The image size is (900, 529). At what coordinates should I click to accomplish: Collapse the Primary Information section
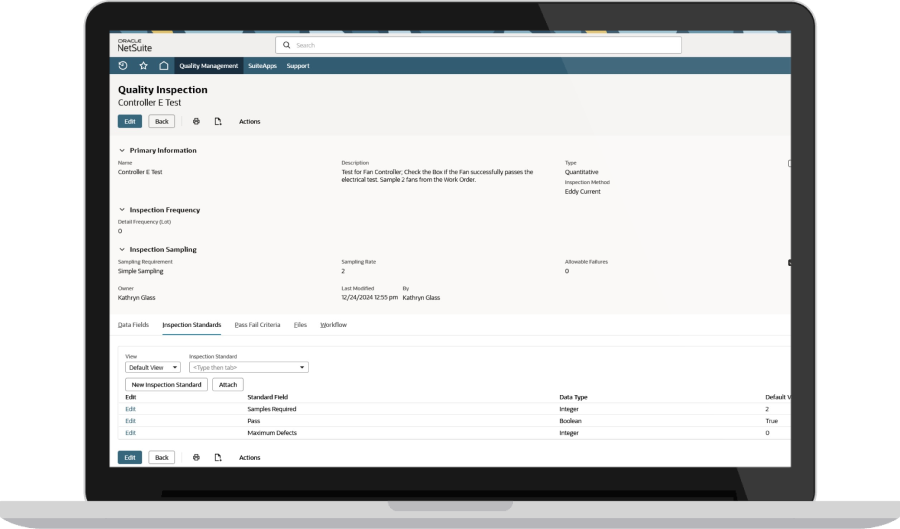[x=121, y=150]
